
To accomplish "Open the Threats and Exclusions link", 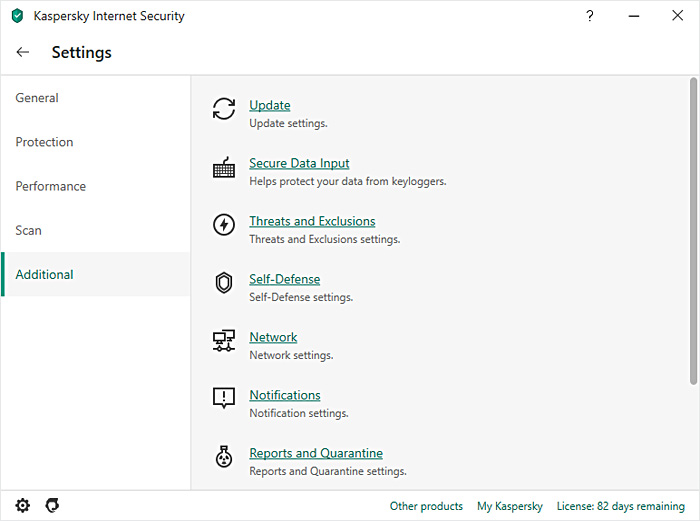I will [x=312, y=221].
